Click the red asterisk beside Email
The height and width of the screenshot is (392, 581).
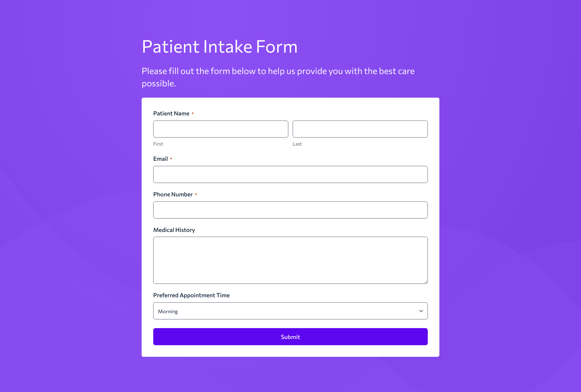pos(171,159)
